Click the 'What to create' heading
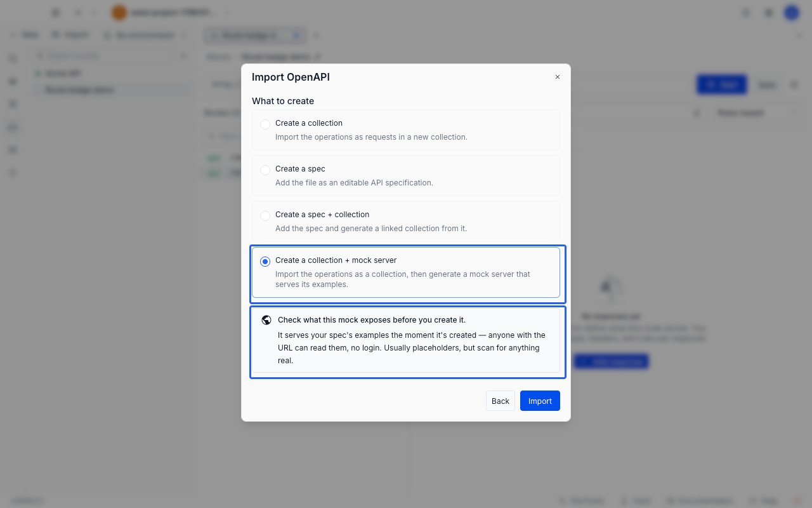This screenshot has width=812, height=508. (283, 101)
